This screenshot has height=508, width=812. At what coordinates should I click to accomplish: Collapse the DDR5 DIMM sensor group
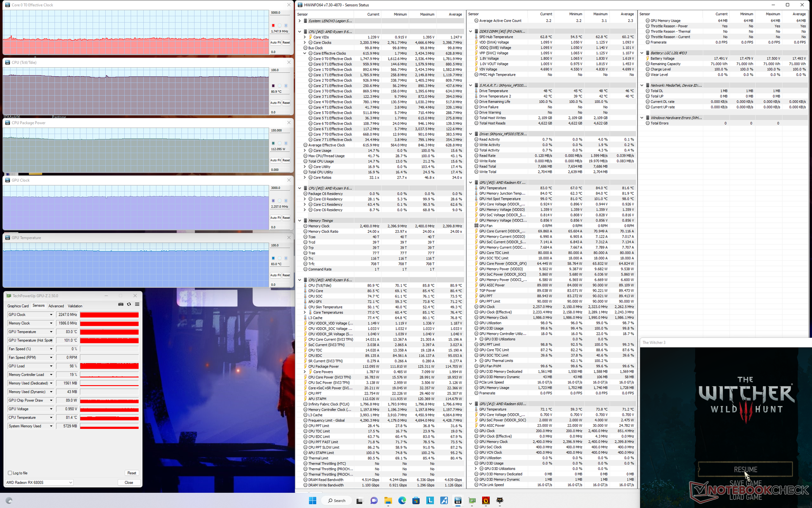tap(471, 31)
